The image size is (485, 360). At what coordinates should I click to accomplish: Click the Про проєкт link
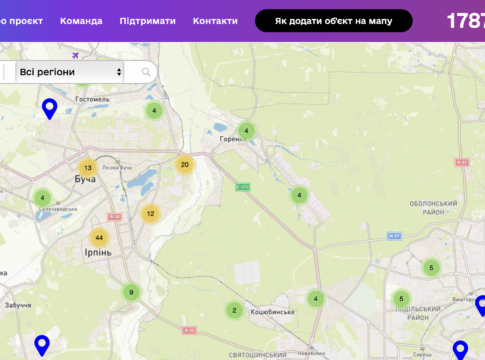[21, 21]
